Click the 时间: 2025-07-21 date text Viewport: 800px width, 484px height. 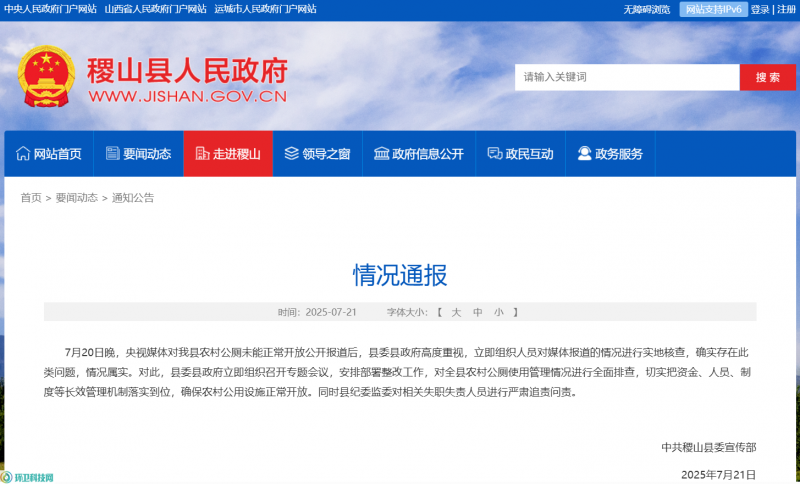tap(317, 312)
